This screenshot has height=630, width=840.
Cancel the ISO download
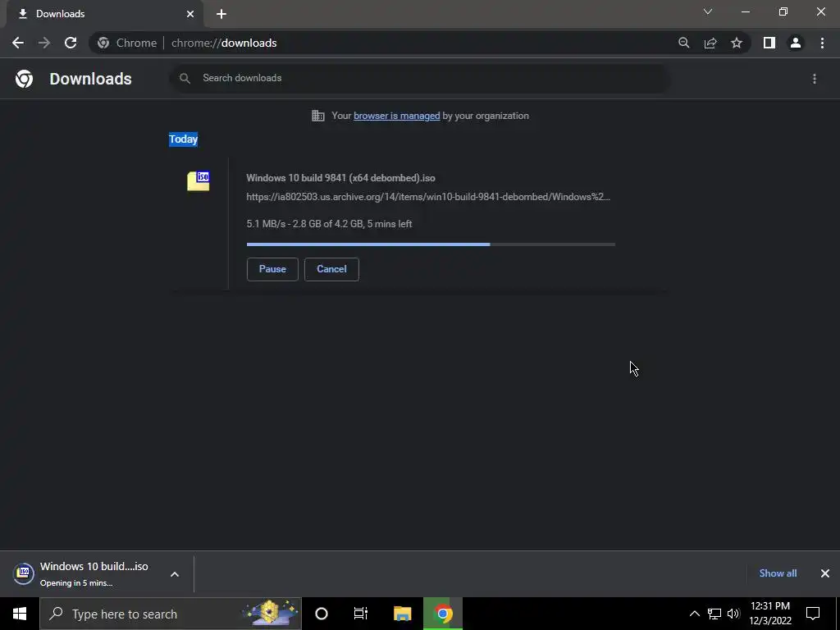(x=331, y=269)
